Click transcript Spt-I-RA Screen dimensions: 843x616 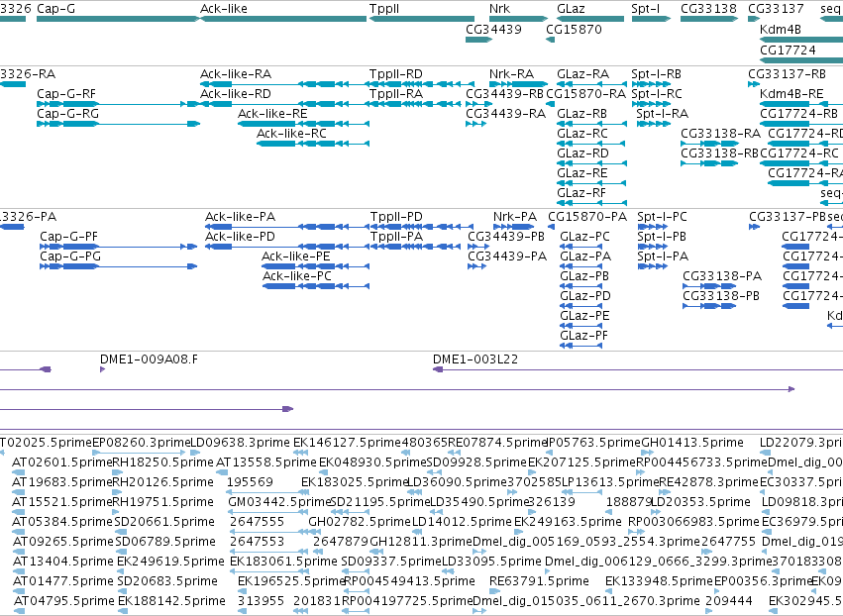(663, 114)
